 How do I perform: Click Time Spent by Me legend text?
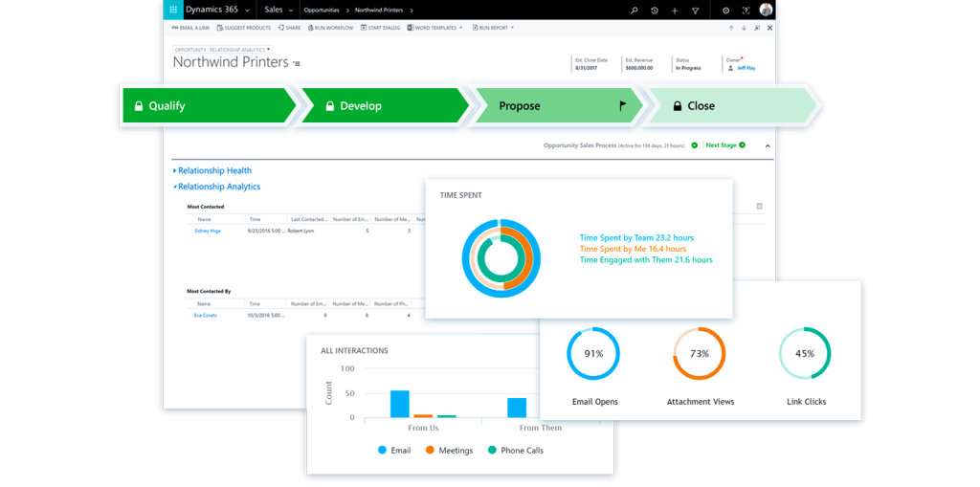click(x=633, y=249)
